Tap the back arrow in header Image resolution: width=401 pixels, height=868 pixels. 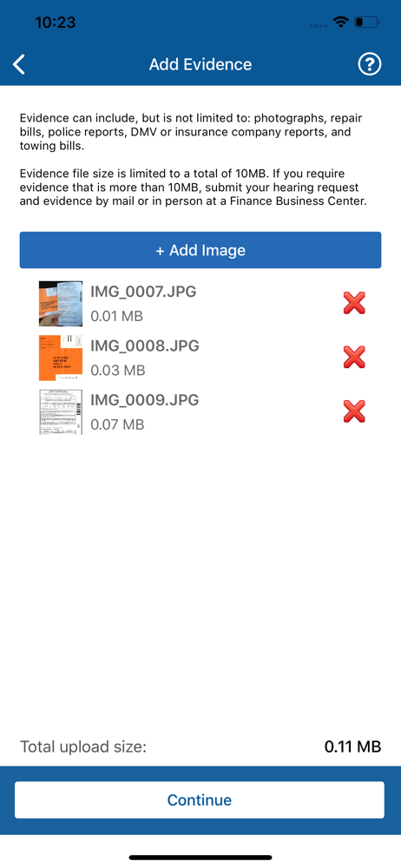point(19,65)
